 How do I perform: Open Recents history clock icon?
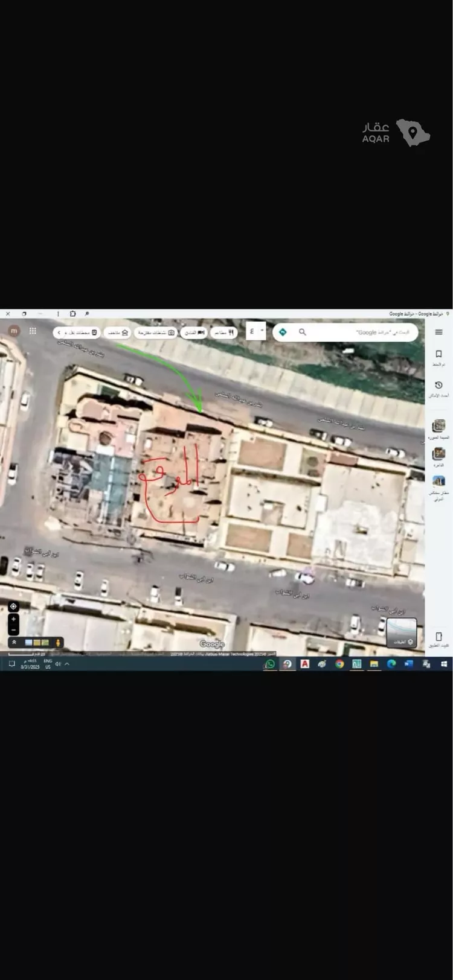[x=439, y=385]
